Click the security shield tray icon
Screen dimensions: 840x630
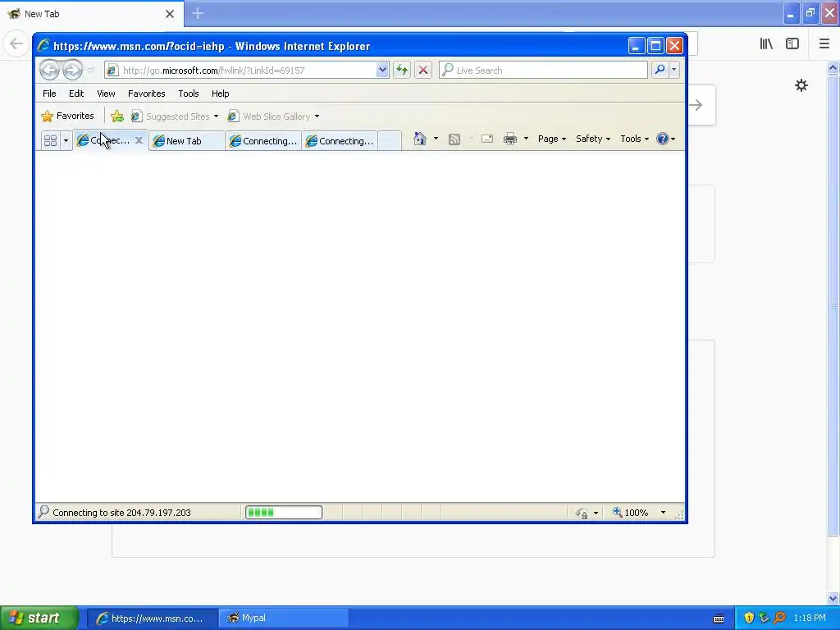coord(749,619)
